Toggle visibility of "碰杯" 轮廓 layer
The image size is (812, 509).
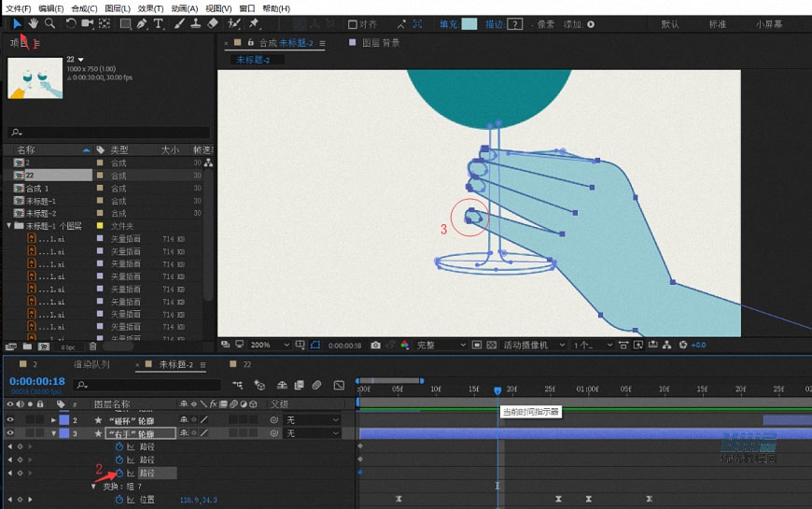(x=11, y=420)
